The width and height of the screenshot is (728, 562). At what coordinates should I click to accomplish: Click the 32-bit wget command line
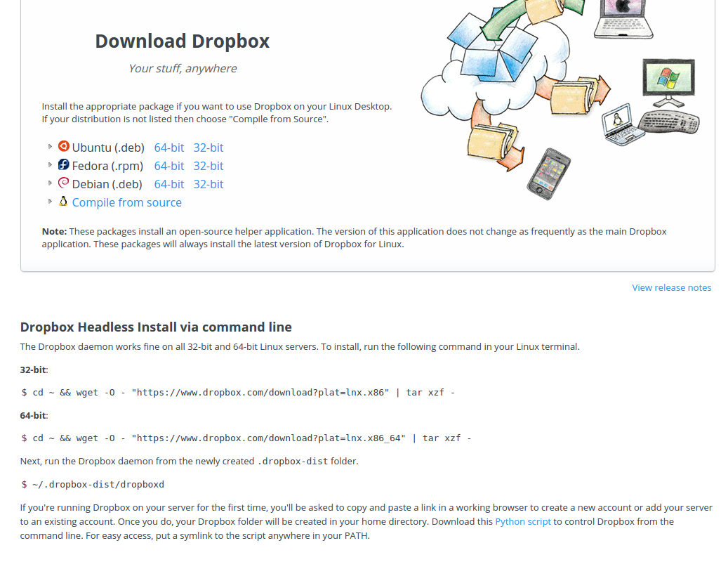[x=238, y=393]
